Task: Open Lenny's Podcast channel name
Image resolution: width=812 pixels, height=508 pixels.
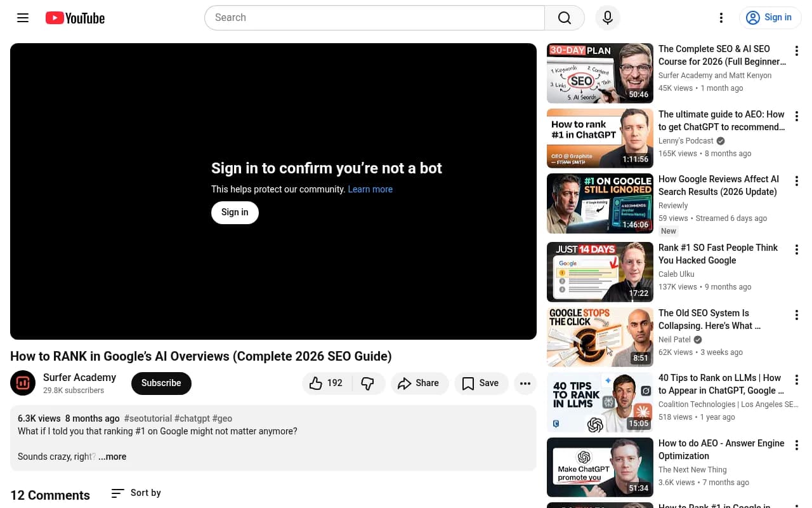Action: point(686,141)
